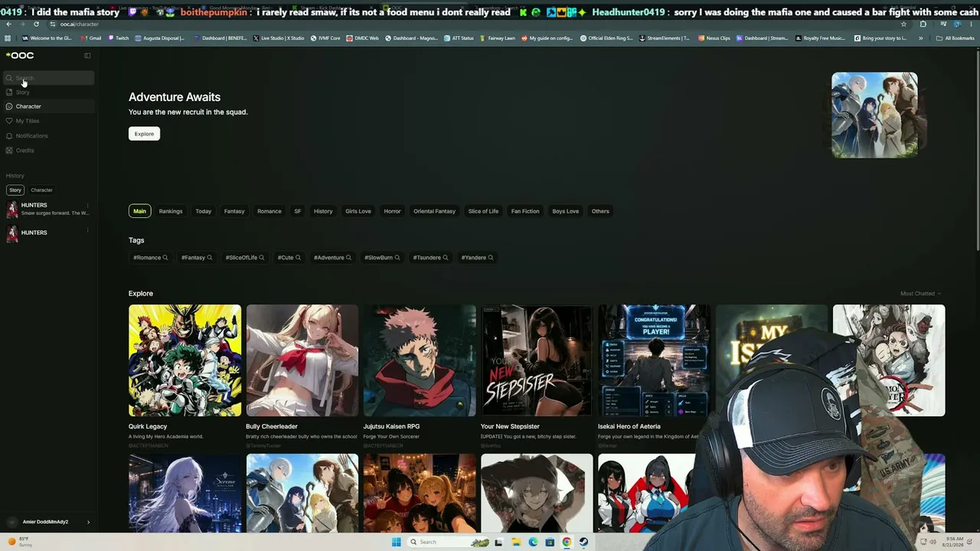Select the Boys Love category tab
Screen dimensions: 980x551
(566, 211)
